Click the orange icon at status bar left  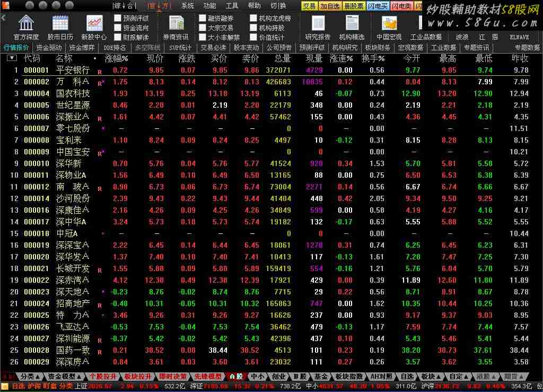pyautogui.click(x=4, y=387)
